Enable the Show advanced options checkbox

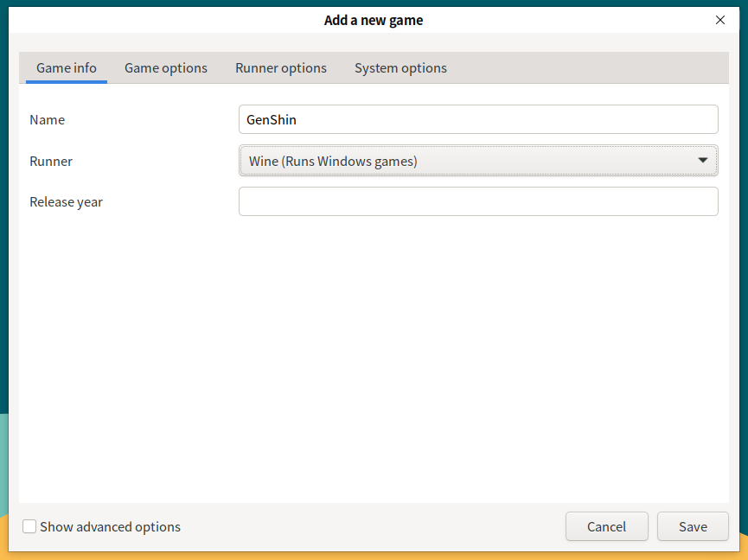(x=29, y=526)
